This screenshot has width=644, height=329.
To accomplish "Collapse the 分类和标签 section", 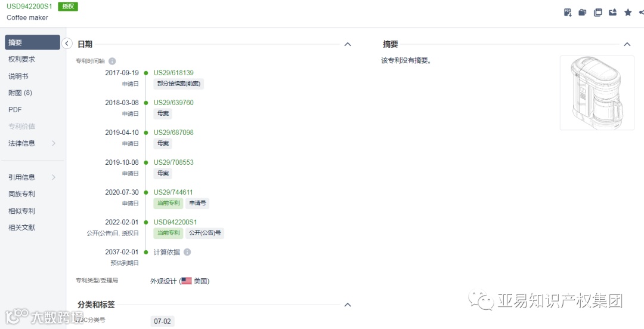I will click(x=348, y=305).
